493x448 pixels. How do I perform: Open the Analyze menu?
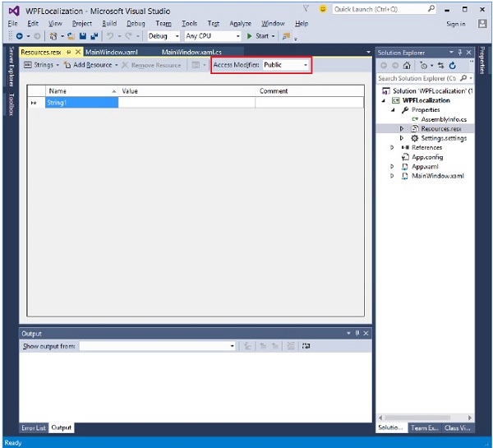pyautogui.click(x=241, y=24)
